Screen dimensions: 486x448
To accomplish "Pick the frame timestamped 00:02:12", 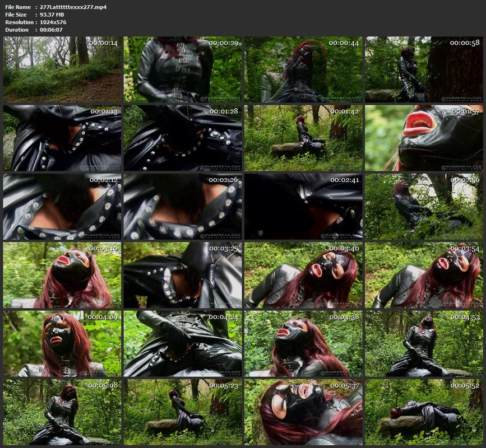I will [62, 207].
